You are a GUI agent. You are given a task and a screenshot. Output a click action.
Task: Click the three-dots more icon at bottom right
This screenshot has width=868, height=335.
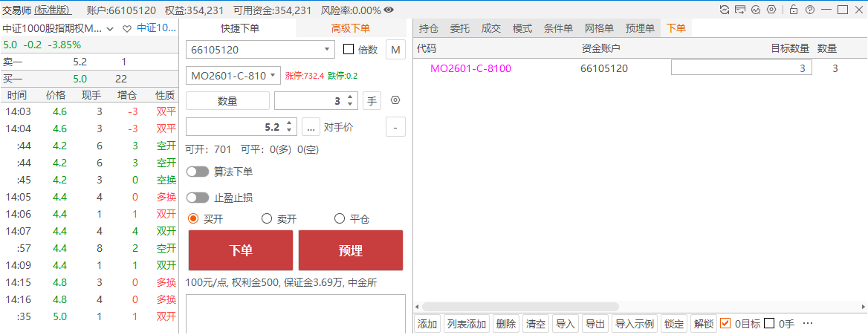(x=809, y=324)
